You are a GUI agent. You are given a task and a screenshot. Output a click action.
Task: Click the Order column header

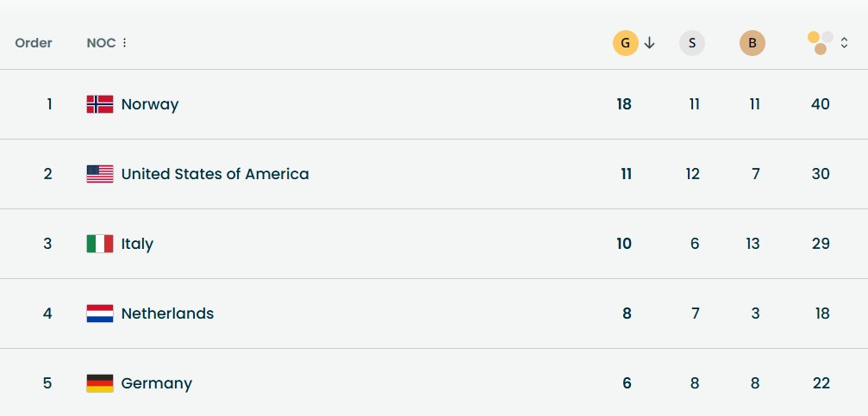click(34, 42)
